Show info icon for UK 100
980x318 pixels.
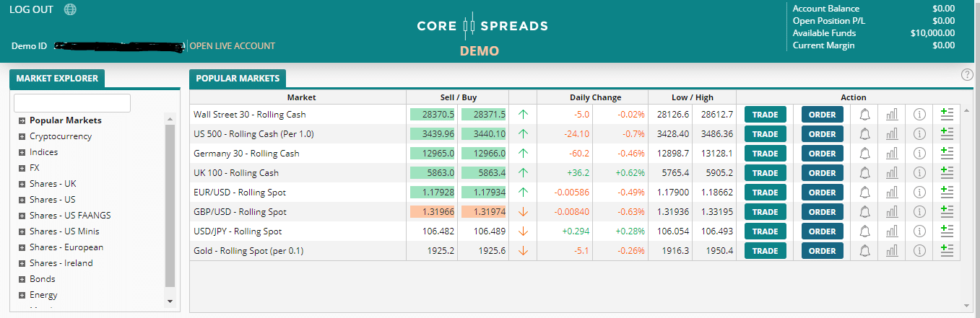[919, 172]
